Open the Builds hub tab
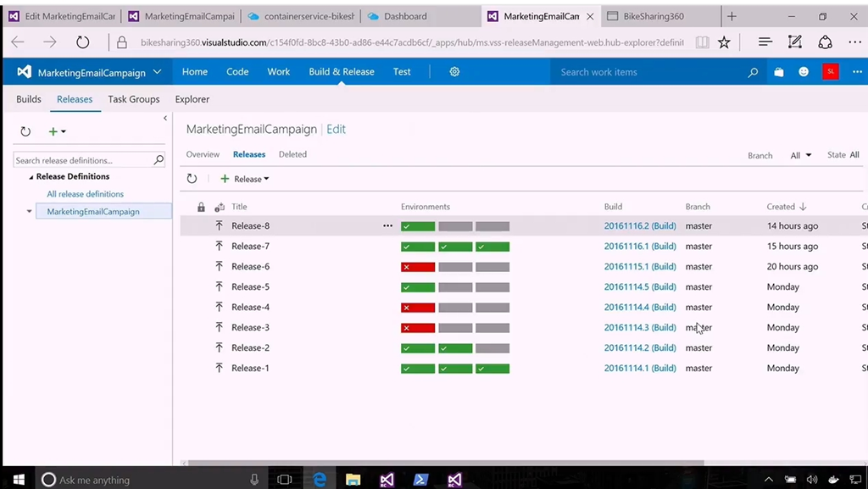This screenshot has width=868, height=489. [x=29, y=99]
